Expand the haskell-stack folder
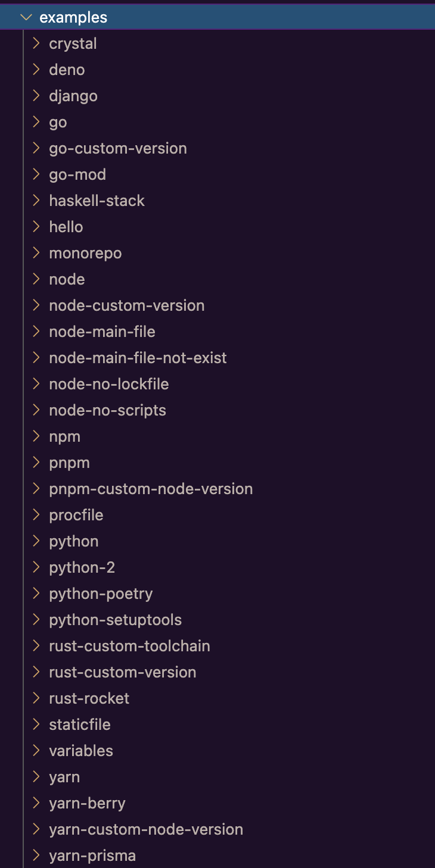The width and height of the screenshot is (435, 868). pyautogui.click(x=36, y=200)
